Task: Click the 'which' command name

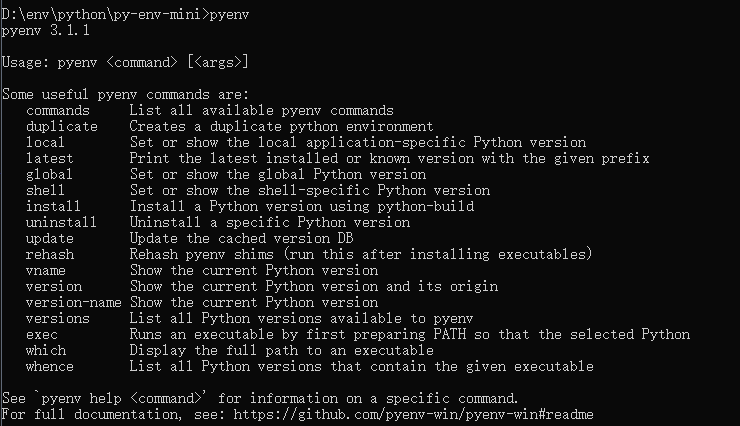Action: tap(46, 350)
